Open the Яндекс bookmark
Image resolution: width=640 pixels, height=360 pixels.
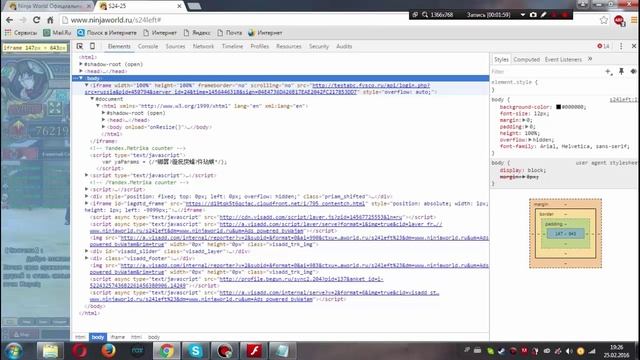(197, 33)
